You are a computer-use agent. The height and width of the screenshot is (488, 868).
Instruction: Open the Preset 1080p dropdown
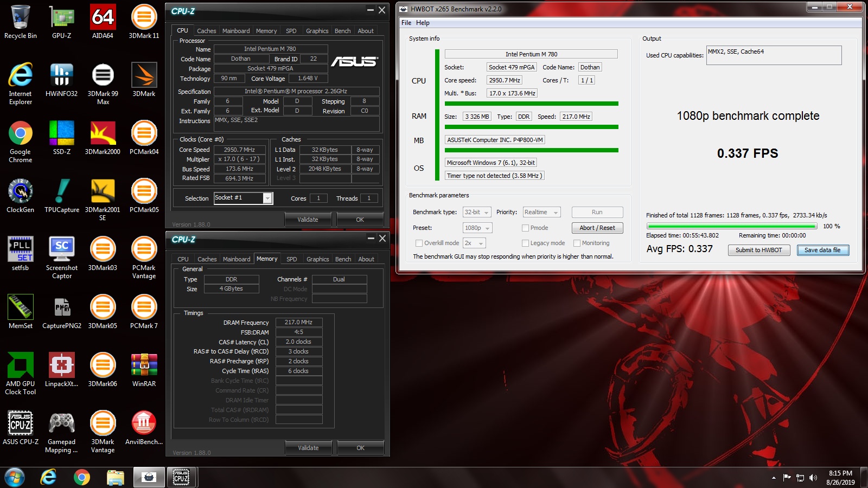tap(477, 228)
